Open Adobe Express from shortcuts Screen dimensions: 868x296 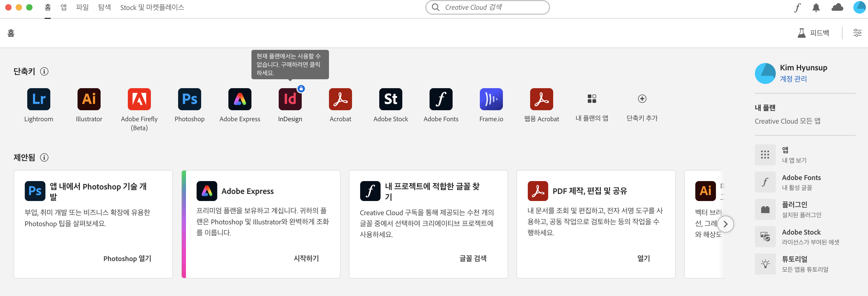[x=240, y=99]
